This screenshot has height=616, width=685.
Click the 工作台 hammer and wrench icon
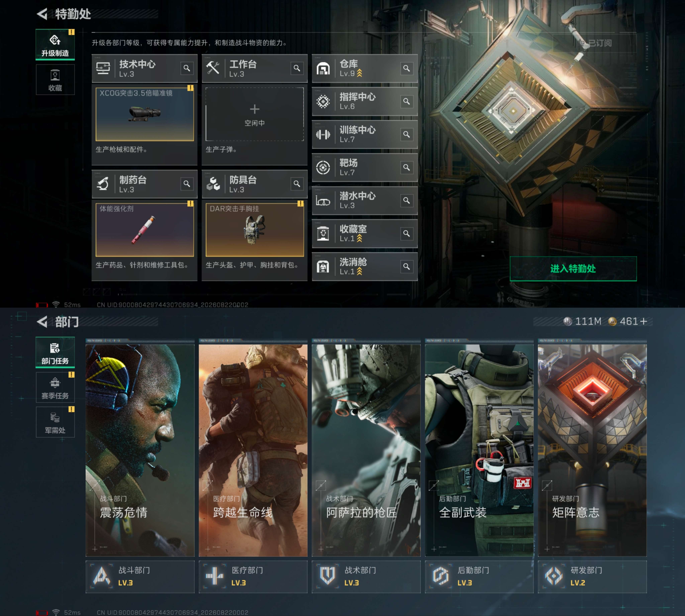(213, 68)
